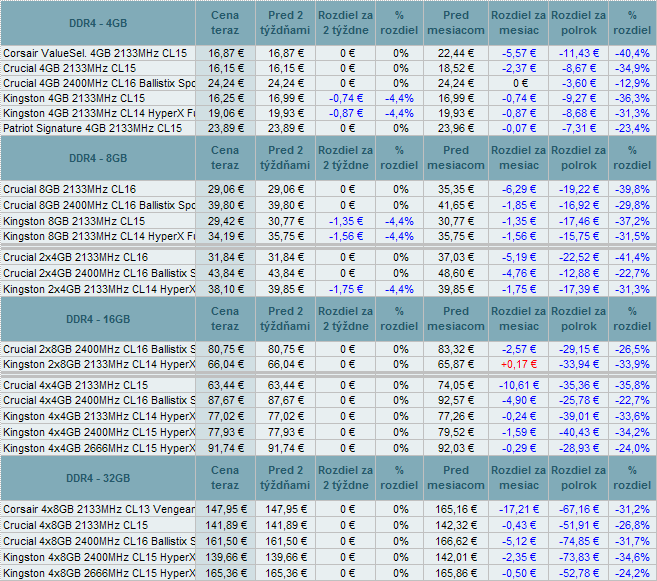The width and height of the screenshot is (657, 581).
Task: Click the -11,43 € half-year difference value
Action: tap(579, 53)
